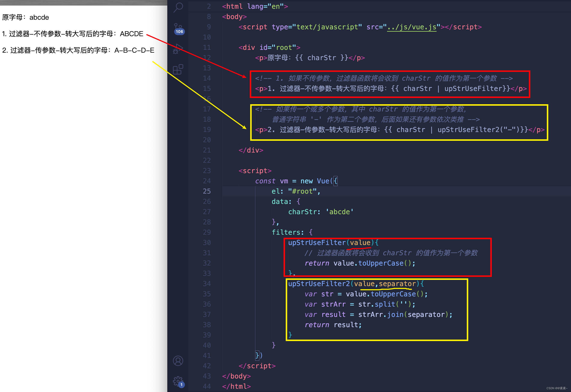Click const vm = new Vue({ line
571x392 pixels.
pyautogui.click(x=296, y=181)
